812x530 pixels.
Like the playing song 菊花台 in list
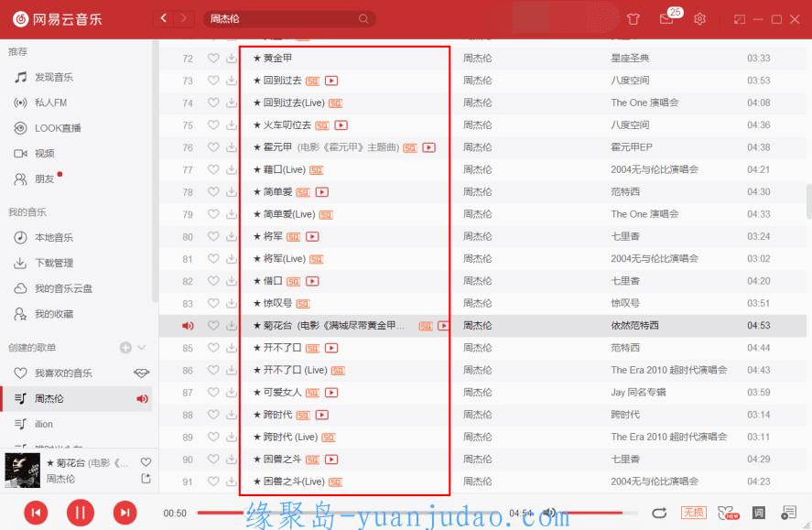[212, 325]
